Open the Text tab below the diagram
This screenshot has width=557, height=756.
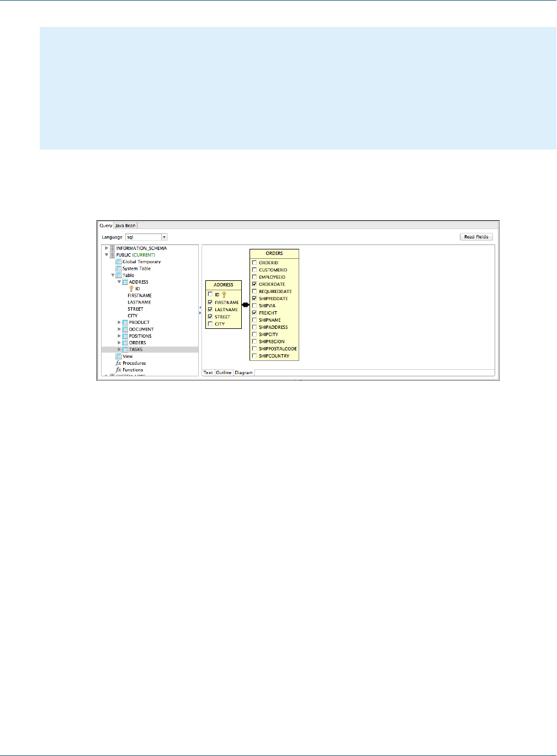[208, 372]
